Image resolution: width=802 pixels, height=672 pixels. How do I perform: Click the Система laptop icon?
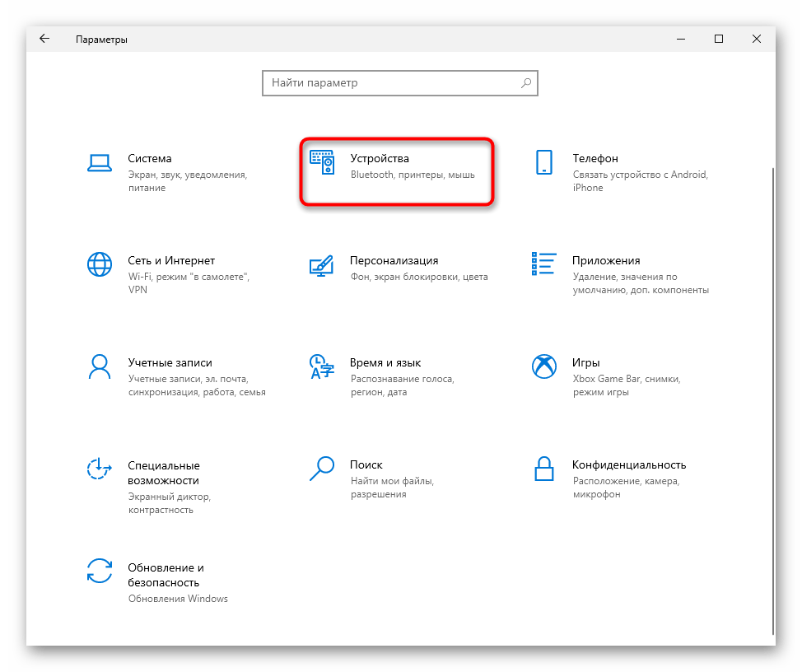(100, 162)
